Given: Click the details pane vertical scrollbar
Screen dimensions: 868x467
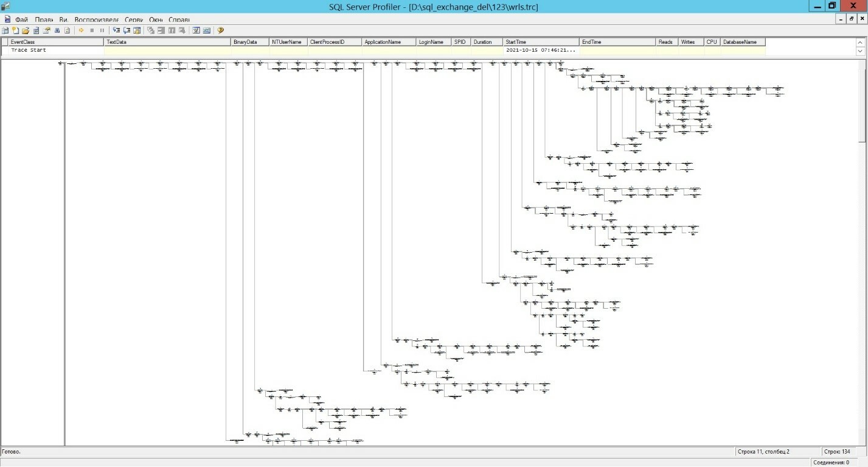Looking at the screenshot, I should point(862,253).
